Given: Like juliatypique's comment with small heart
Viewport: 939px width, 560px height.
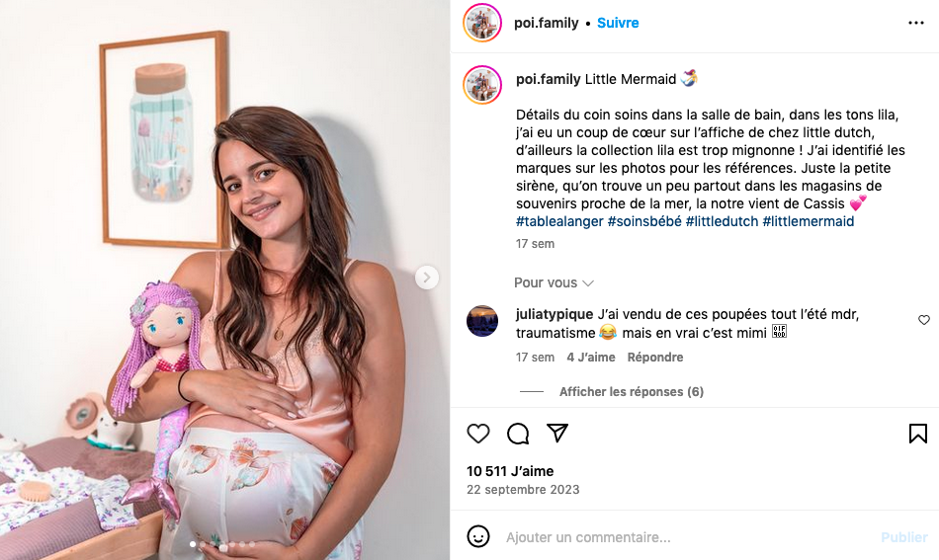Looking at the screenshot, I should [924, 320].
